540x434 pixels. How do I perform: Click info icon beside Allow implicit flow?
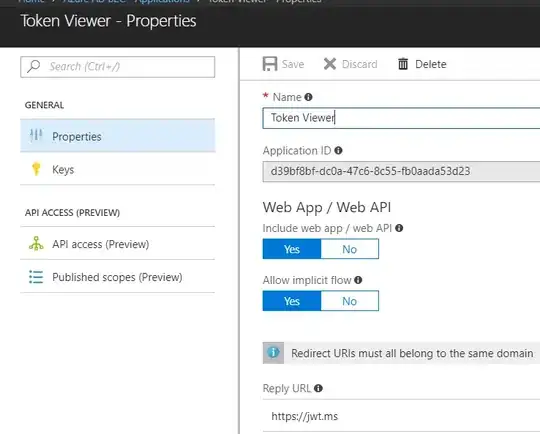[358, 280]
